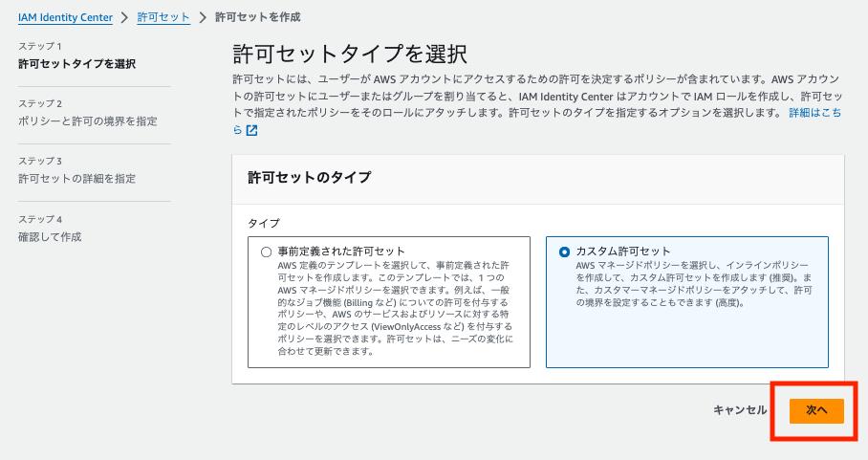Click the カスタム許可セット description text
868x460 pixels.
694,284
